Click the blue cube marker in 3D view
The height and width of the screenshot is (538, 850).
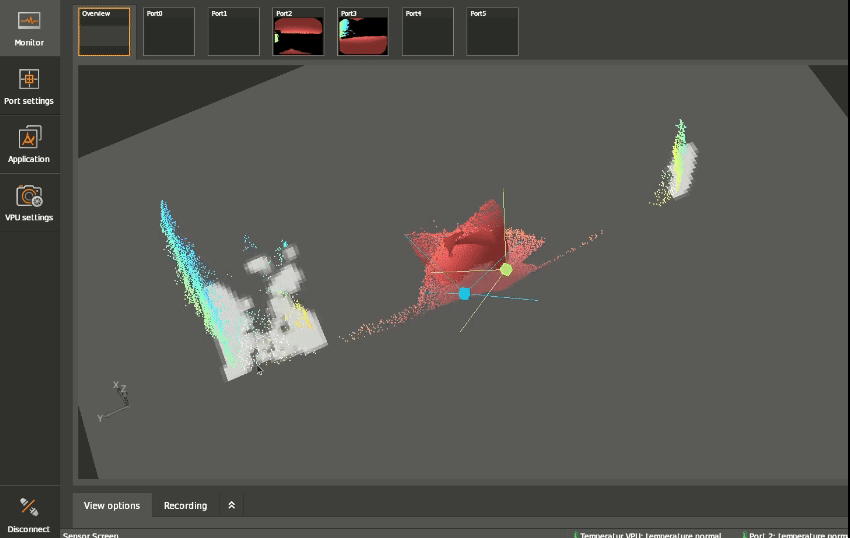464,293
